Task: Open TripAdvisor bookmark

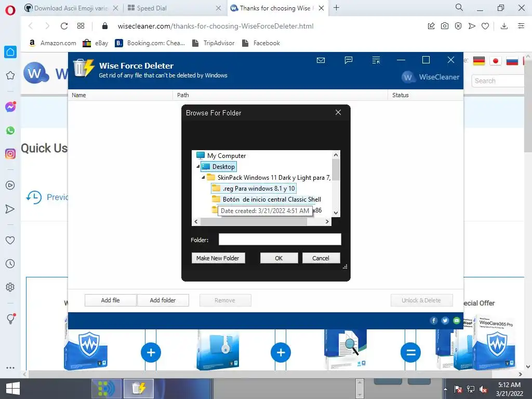Action: click(213, 43)
